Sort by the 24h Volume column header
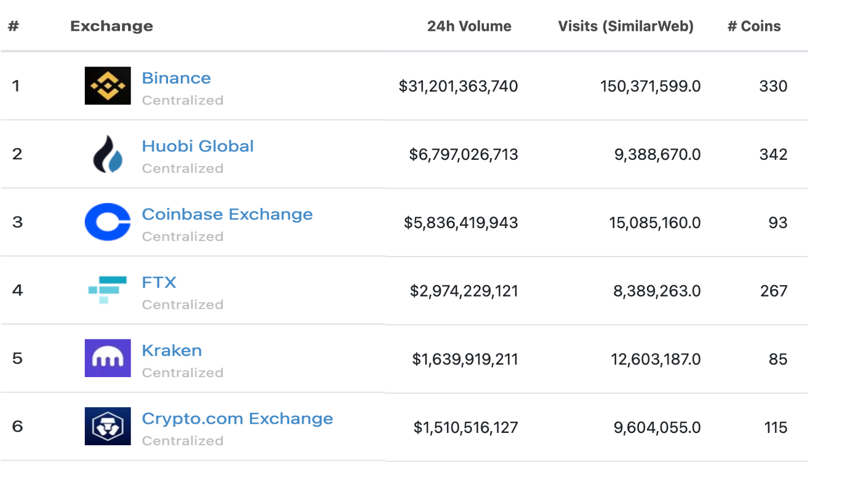The height and width of the screenshot is (492, 868). [x=469, y=26]
